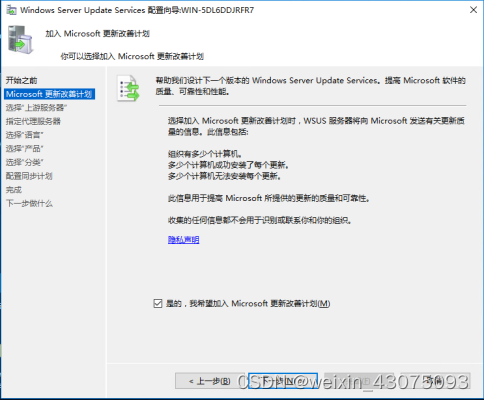Open the 隐私声明 link
The height and width of the screenshot is (401, 484).
point(183,239)
